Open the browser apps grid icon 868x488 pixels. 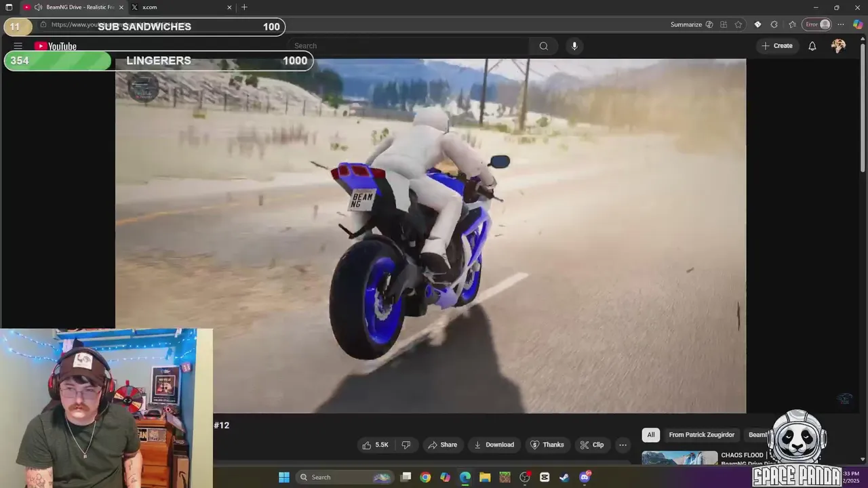pos(724,24)
